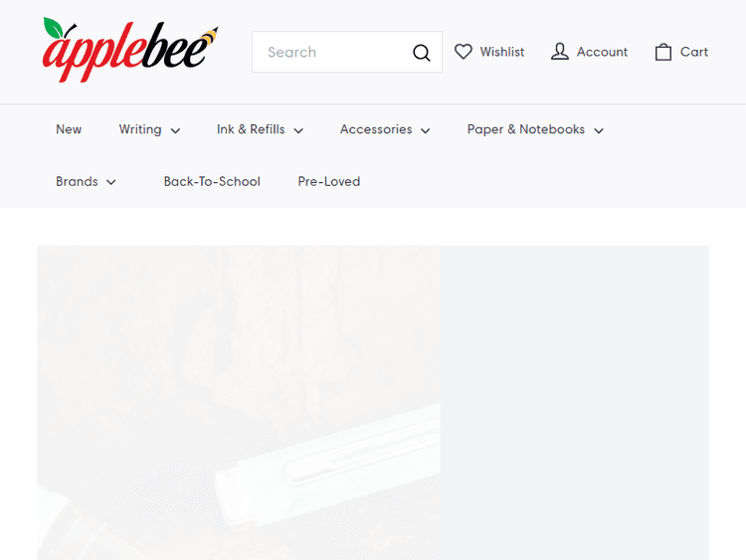Open the Pre-Loved menu item
Image resolution: width=746 pixels, height=560 pixels.
point(329,181)
